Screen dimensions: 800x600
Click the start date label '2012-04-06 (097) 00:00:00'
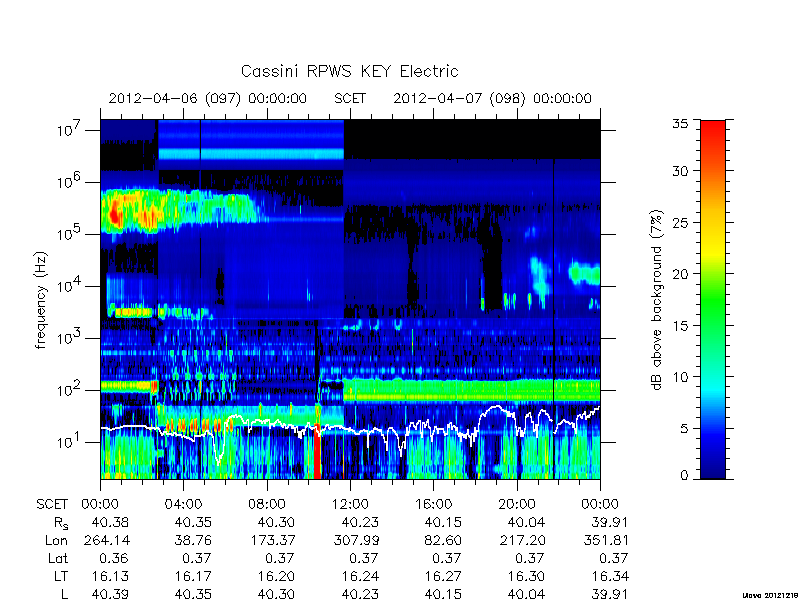208,98
